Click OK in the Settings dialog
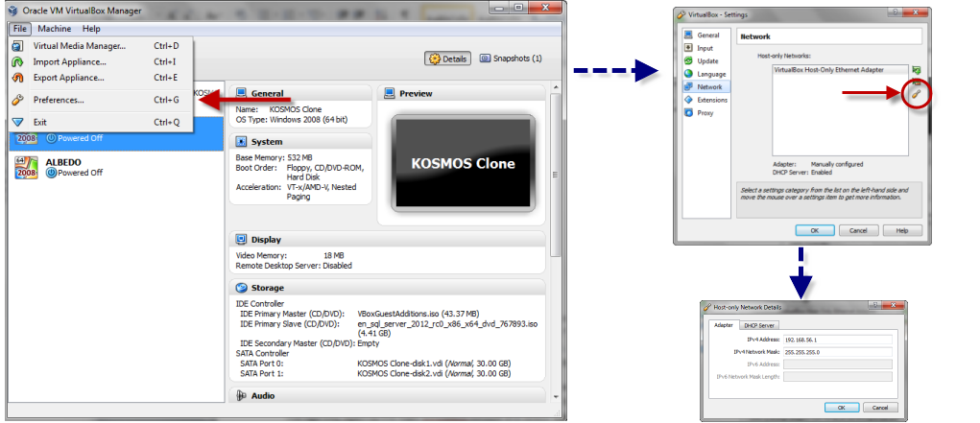 (815, 230)
